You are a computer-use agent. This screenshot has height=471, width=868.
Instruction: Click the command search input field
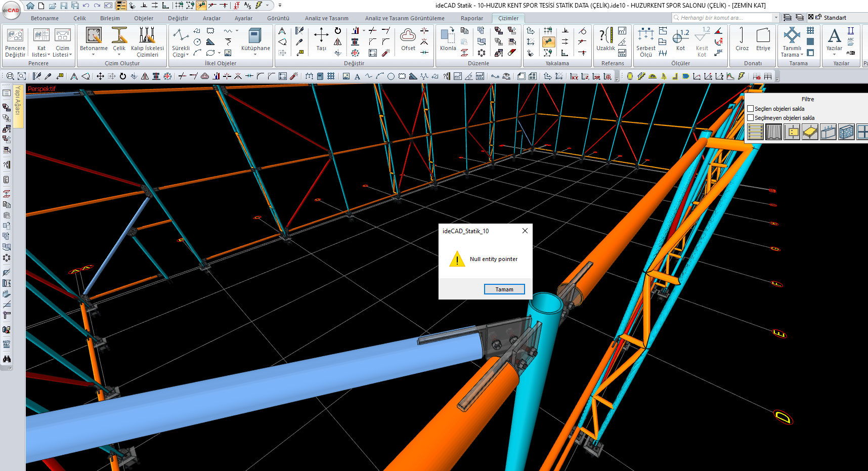coord(722,18)
